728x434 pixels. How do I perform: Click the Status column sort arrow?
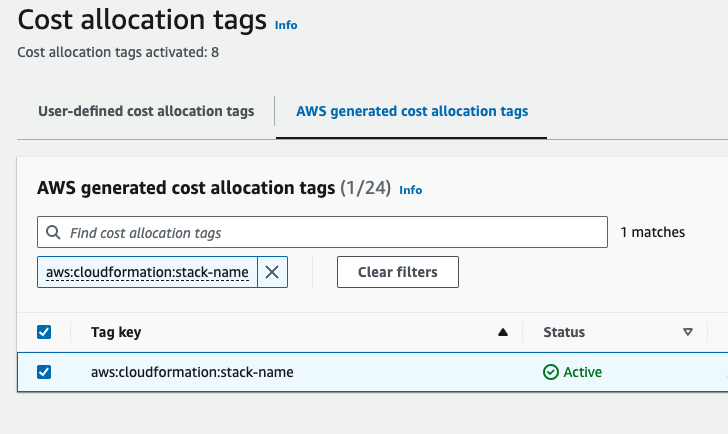pos(687,333)
